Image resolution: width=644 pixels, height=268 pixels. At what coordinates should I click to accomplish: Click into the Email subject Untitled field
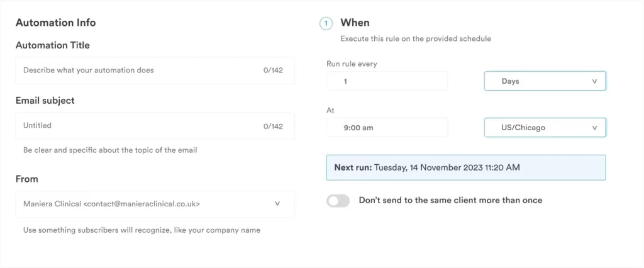pos(138,126)
